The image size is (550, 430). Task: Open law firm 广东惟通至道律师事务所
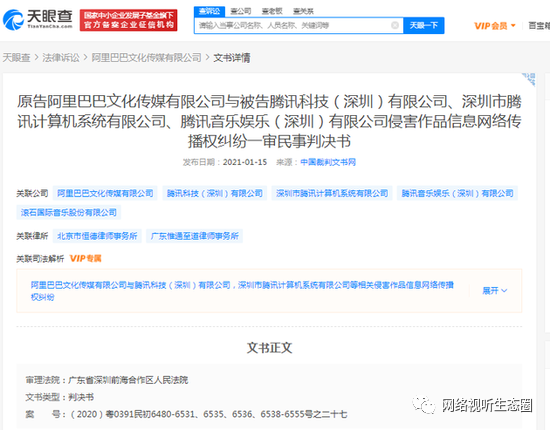coord(195,236)
